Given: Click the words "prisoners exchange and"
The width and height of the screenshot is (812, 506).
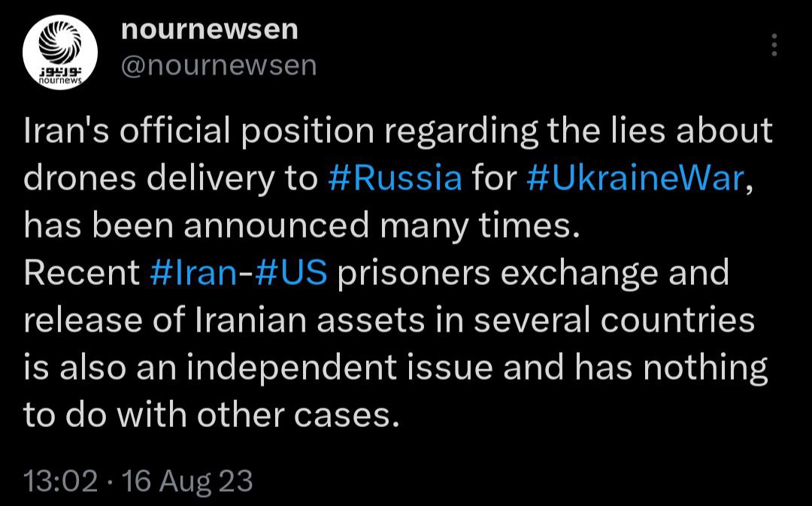Looking at the screenshot, I should pyautogui.click(x=533, y=273).
